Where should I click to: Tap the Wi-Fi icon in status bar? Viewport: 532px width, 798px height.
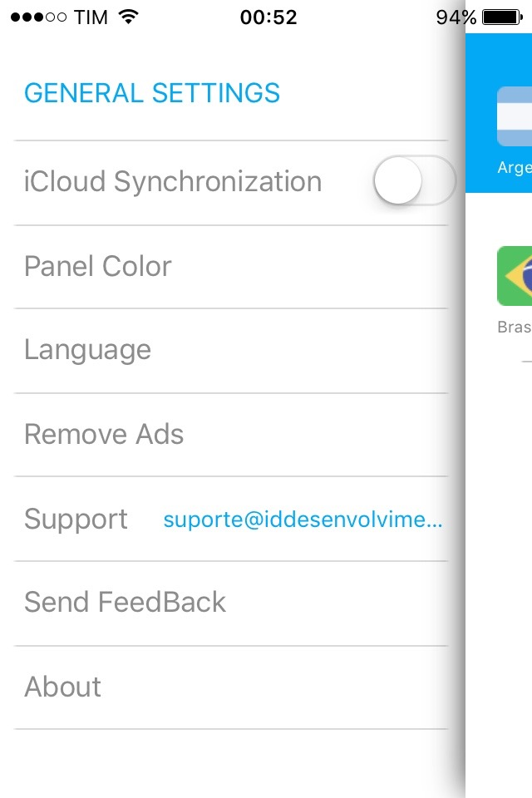click(128, 17)
